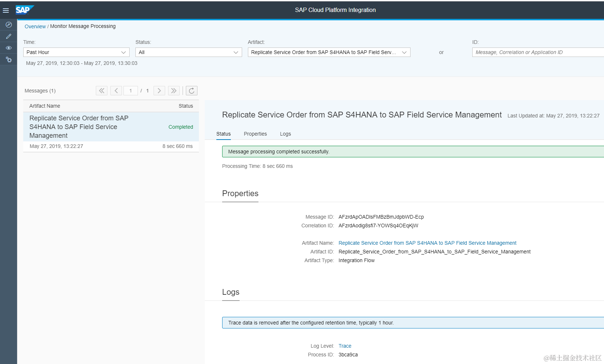Refresh the messages list
The height and width of the screenshot is (364, 604).
192,91
